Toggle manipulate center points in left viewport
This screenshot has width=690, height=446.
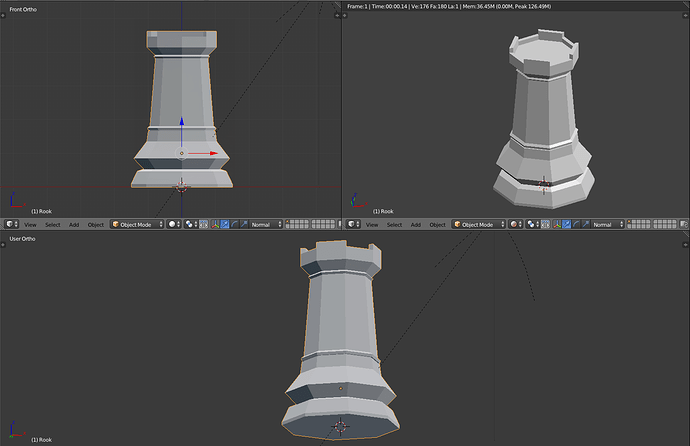pos(203,224)
